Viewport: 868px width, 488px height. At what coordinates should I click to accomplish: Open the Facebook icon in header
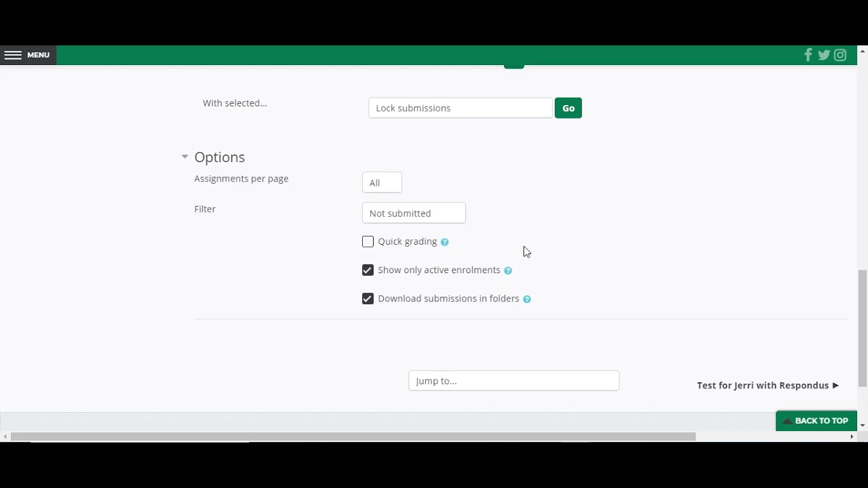point(808,55)
